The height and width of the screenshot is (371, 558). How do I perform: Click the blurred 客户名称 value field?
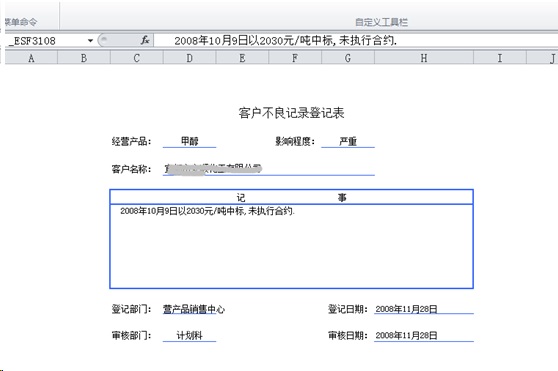pyautogui.click(x=269, y=169)
